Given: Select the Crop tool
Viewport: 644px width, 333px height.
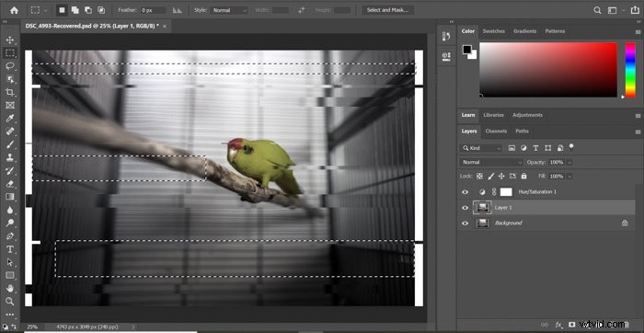Looking at the screenshot, I should (x=10, y=92).
